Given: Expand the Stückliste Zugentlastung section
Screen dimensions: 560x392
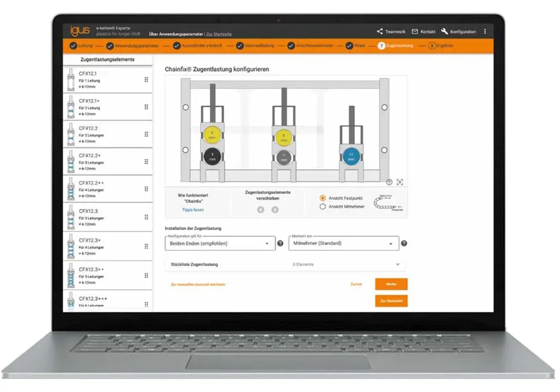Looking at the screenshot, I should tap(398, 264).
